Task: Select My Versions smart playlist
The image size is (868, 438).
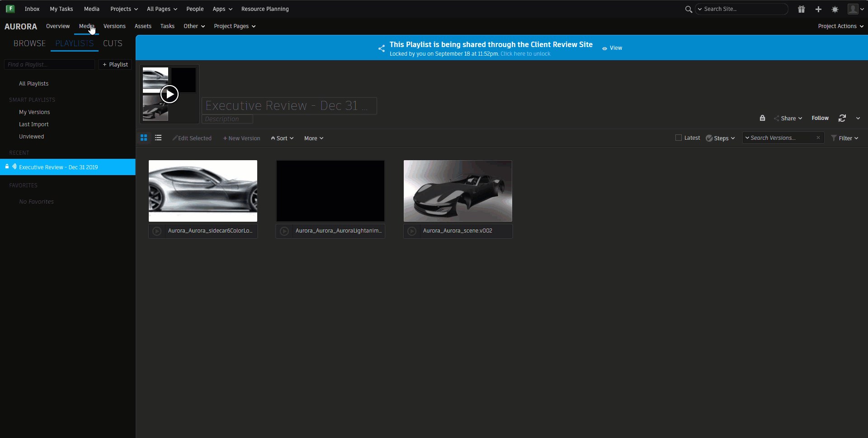Action: click(x=34, y=112)
